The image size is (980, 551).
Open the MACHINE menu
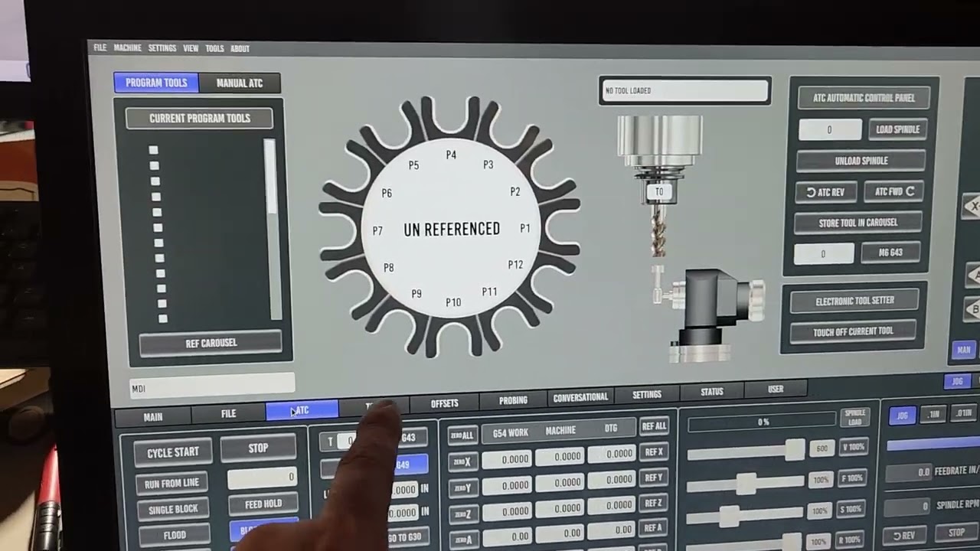(127, 47)
